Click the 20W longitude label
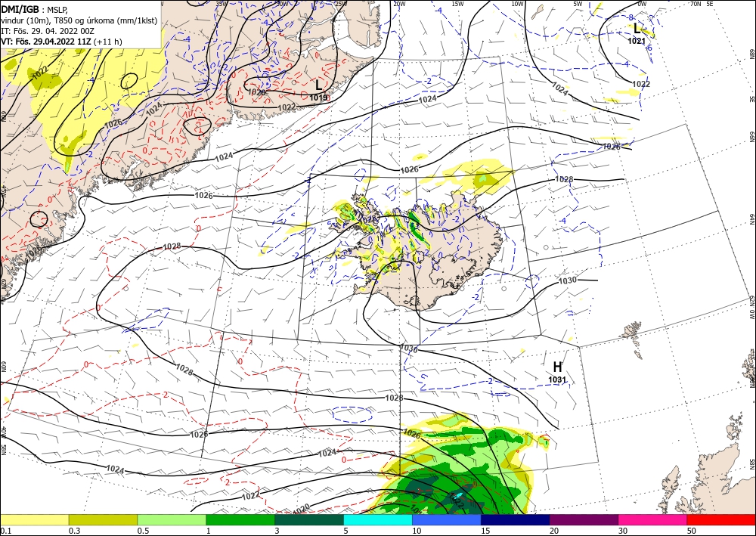 399,4
